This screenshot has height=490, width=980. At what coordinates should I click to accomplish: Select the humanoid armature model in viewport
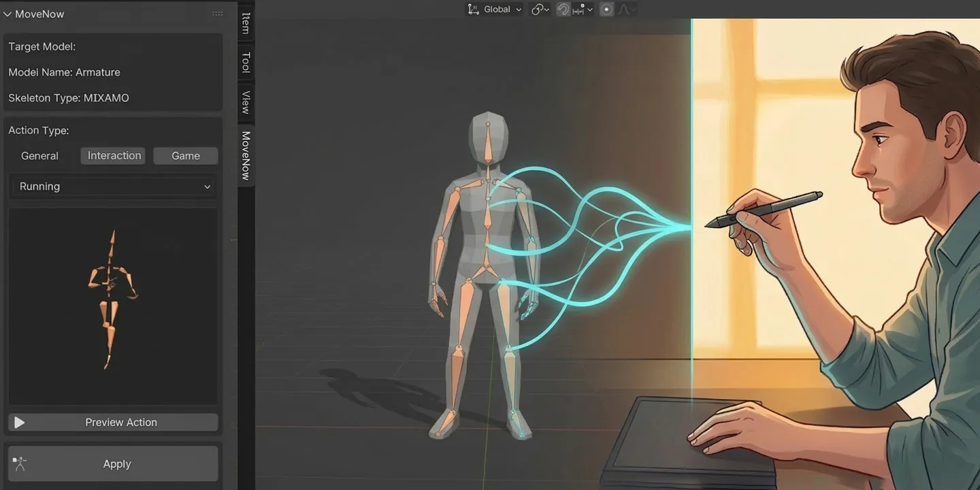point(485,276)
